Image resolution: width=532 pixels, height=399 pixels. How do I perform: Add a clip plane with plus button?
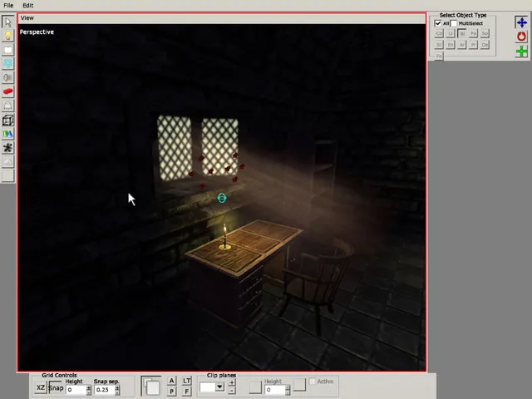tap(232, 382)
